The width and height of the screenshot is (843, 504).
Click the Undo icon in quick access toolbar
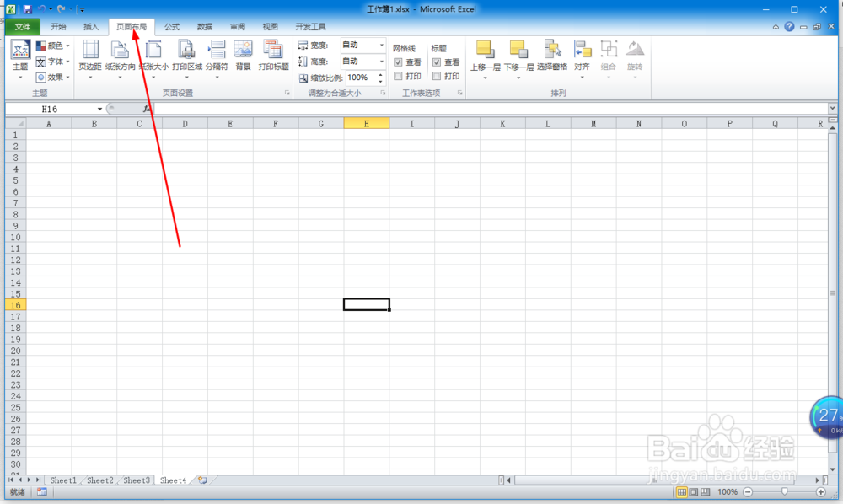[x=42, y=9]
